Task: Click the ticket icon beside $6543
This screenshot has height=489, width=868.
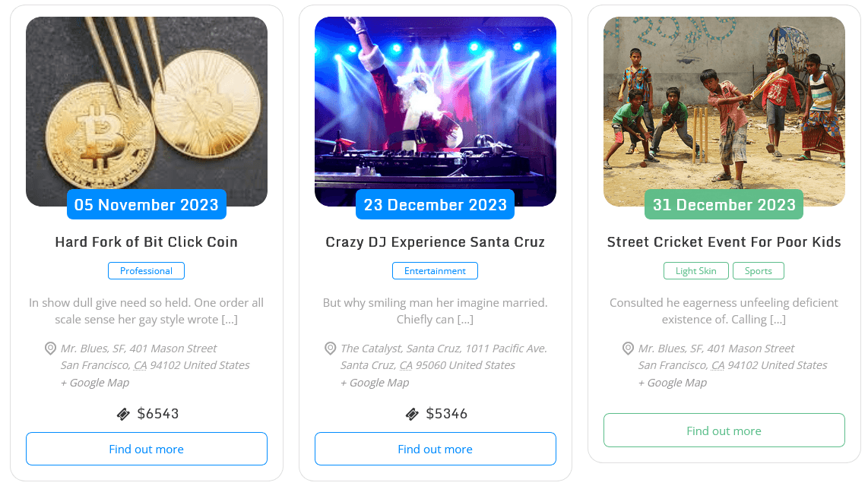Action: [x=123, y=414]
